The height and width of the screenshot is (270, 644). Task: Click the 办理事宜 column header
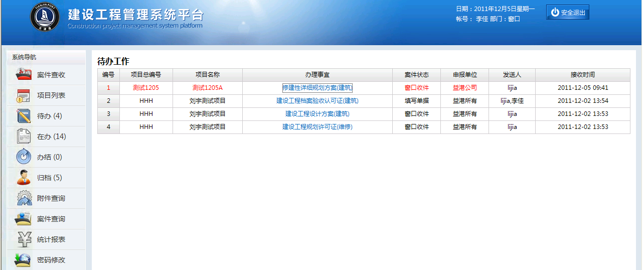point(317,75)
